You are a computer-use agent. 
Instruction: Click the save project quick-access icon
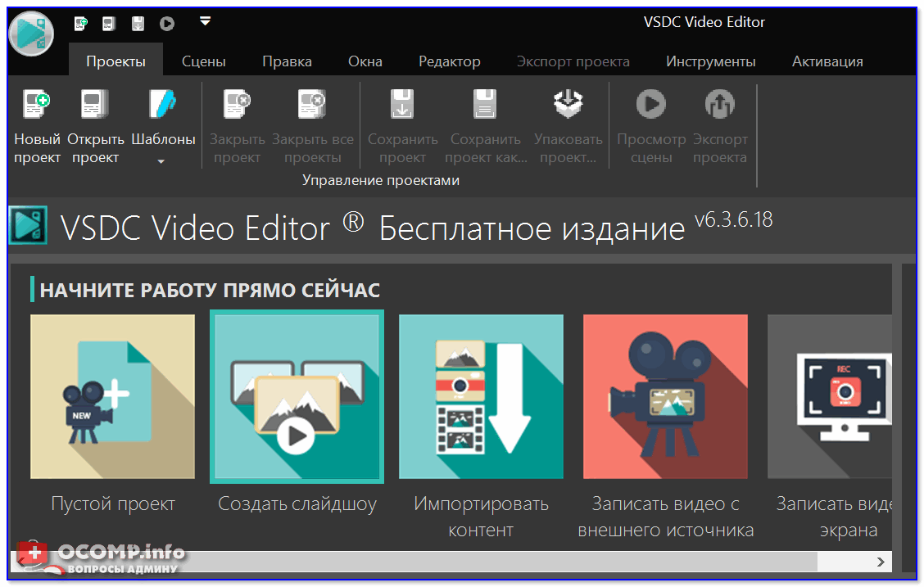point(138,24)
